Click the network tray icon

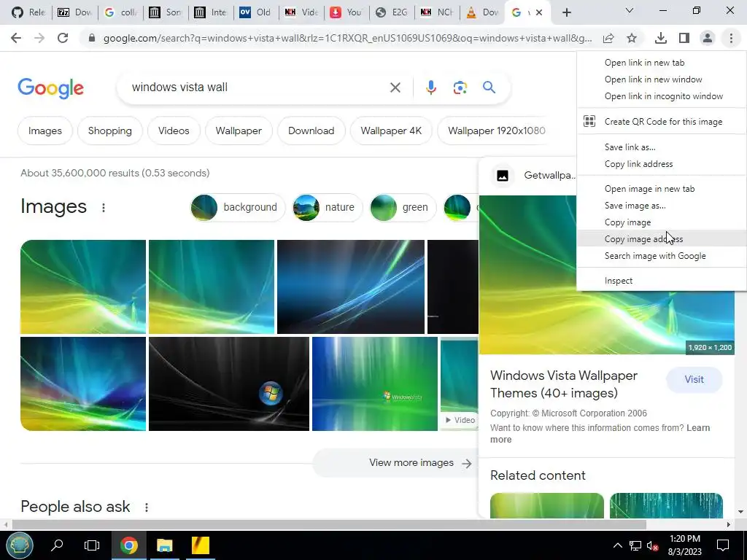click(x=635, y=545)
